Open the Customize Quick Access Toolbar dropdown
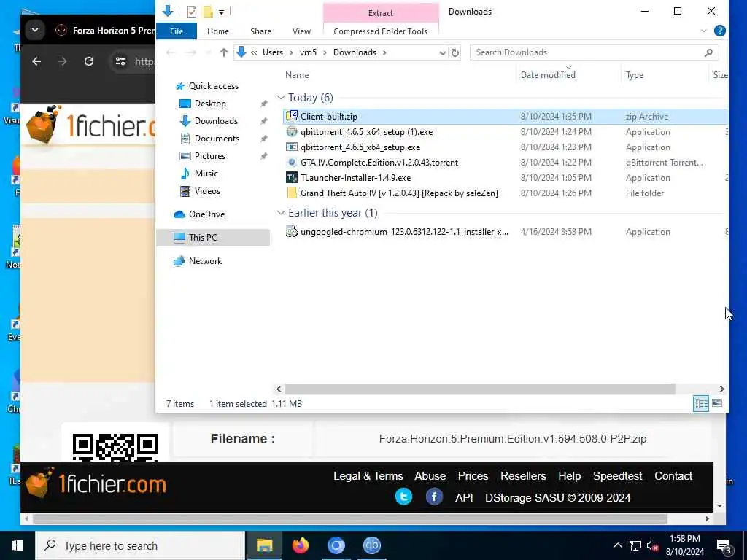Viewport: 747px width, 560px height. [222, 12]
